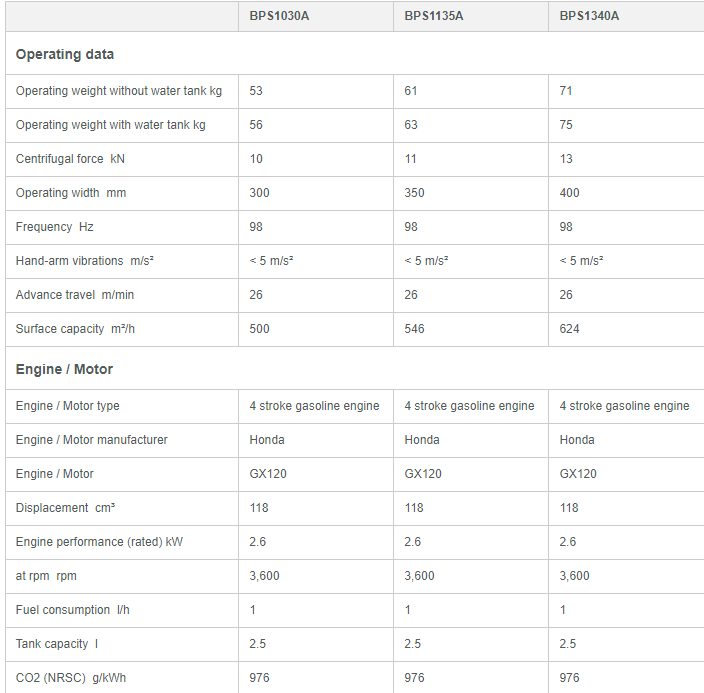Select the operating width value 300

[x=260, y=193]
